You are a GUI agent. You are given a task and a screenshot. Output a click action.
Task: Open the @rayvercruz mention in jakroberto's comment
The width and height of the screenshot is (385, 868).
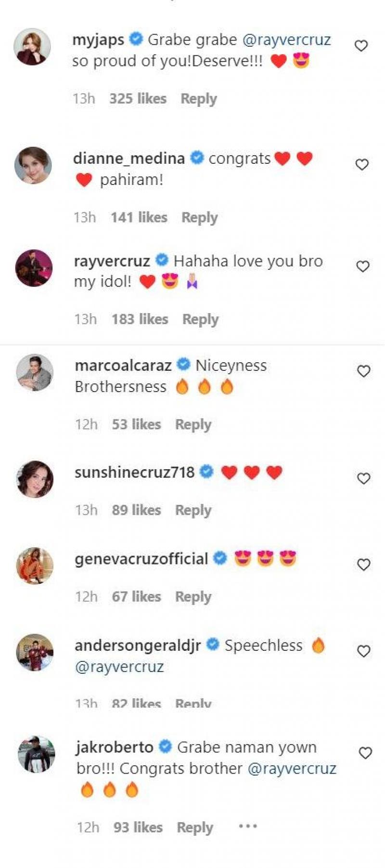[292, 768]
